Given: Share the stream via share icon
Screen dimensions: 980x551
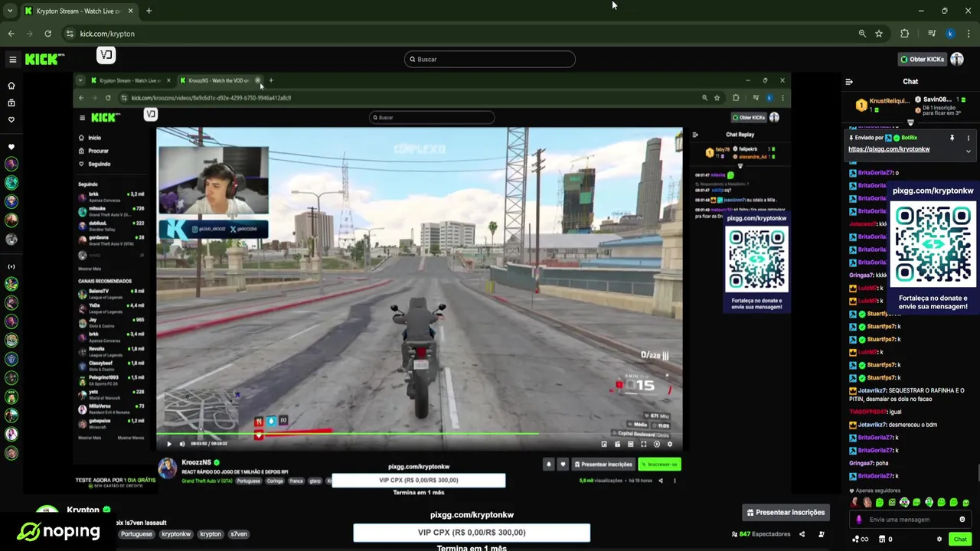Looking at the screenshot, I should [x=802, y=534].
